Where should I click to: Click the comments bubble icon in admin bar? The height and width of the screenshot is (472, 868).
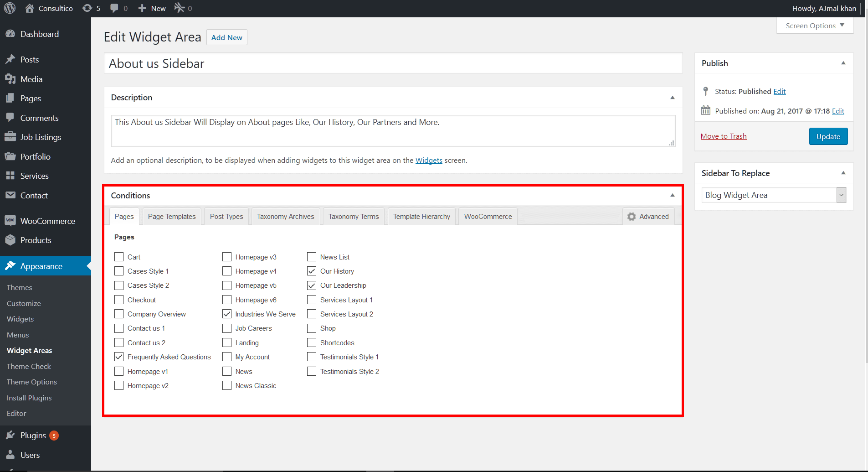114,8
